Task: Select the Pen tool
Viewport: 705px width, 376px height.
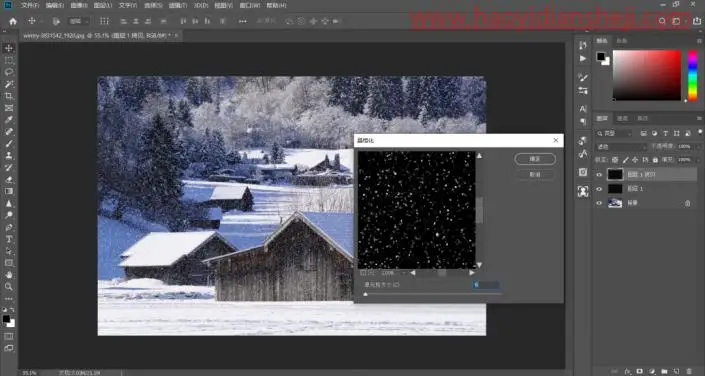Action: pyautogui.click(x=9, y=227)
